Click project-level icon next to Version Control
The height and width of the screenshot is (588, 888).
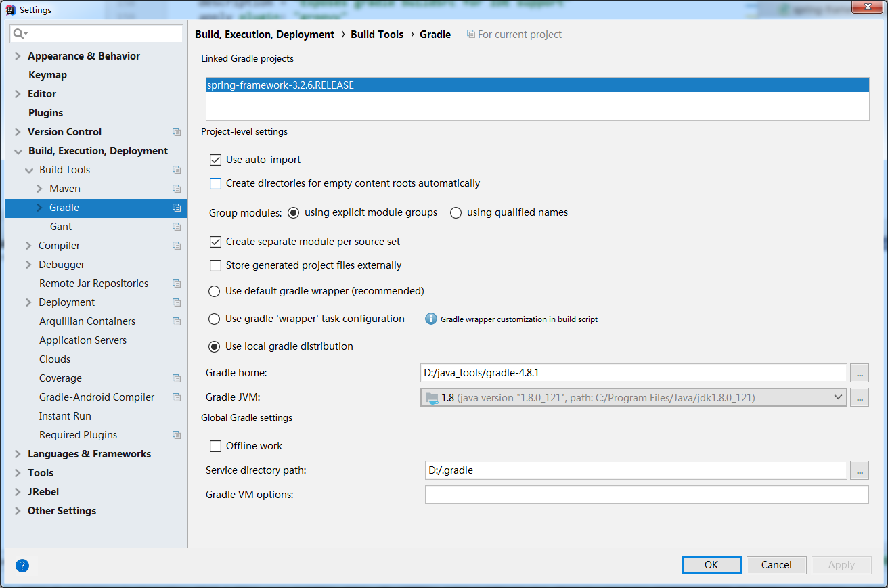point(177,132)
